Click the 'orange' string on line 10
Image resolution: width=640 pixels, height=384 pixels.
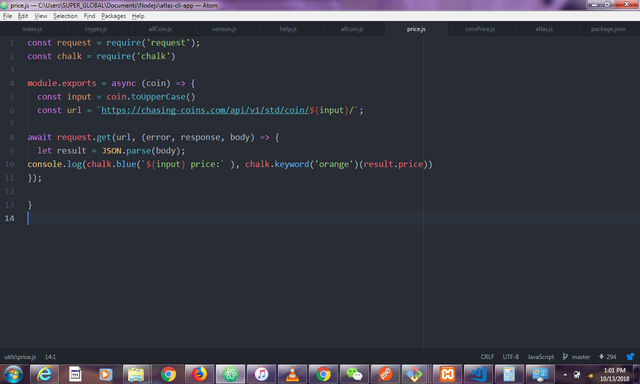click(334, 164)
